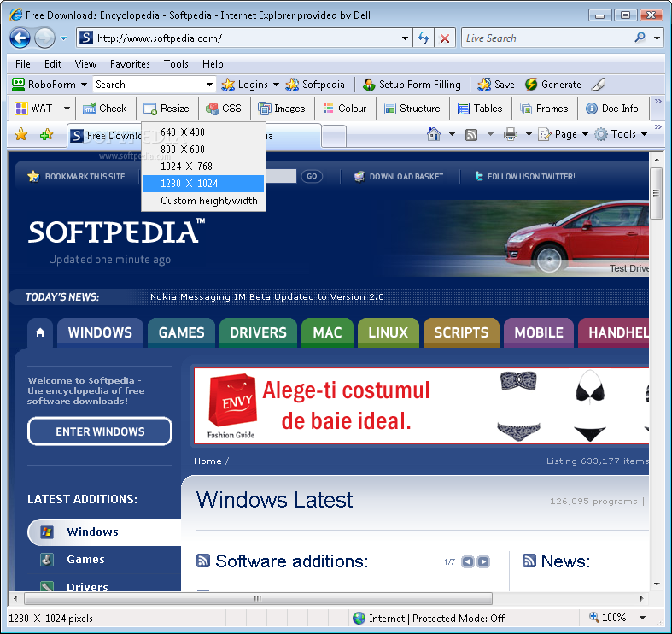Expand the WAT dropdown arrow
Viewport: 672px width, 634px height.
click(67, 109)
